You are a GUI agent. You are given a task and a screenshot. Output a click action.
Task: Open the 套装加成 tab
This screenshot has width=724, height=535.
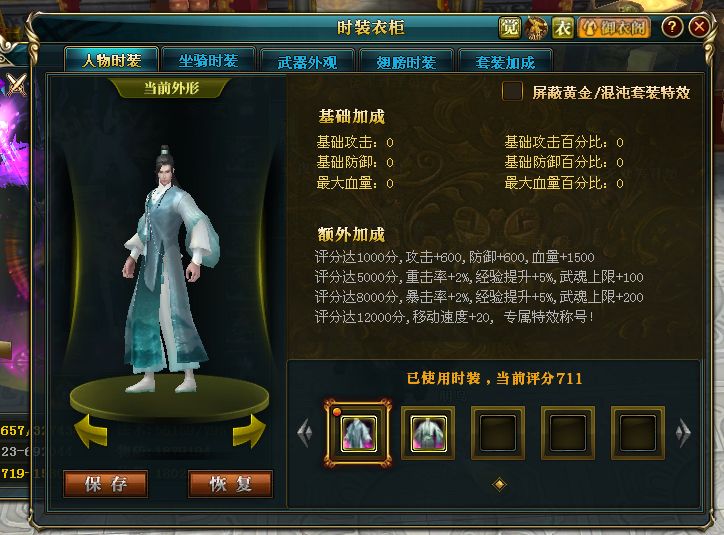(505, 61)
